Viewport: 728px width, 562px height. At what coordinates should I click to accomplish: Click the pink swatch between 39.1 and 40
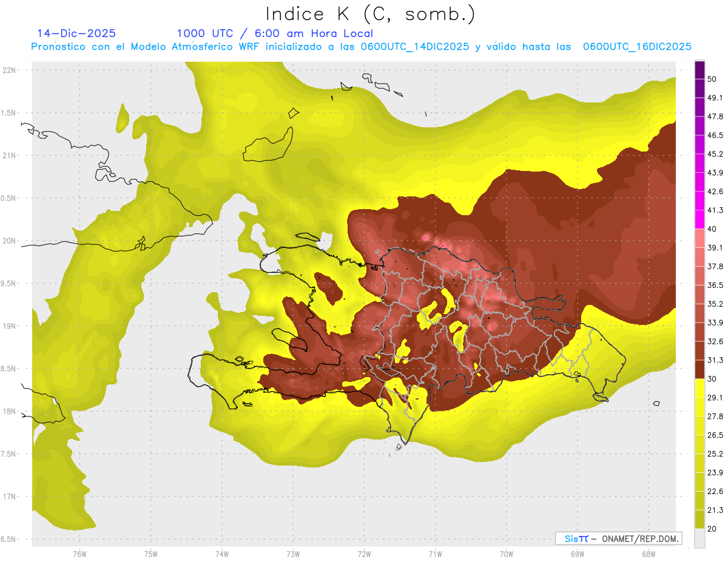pos(699,238)
